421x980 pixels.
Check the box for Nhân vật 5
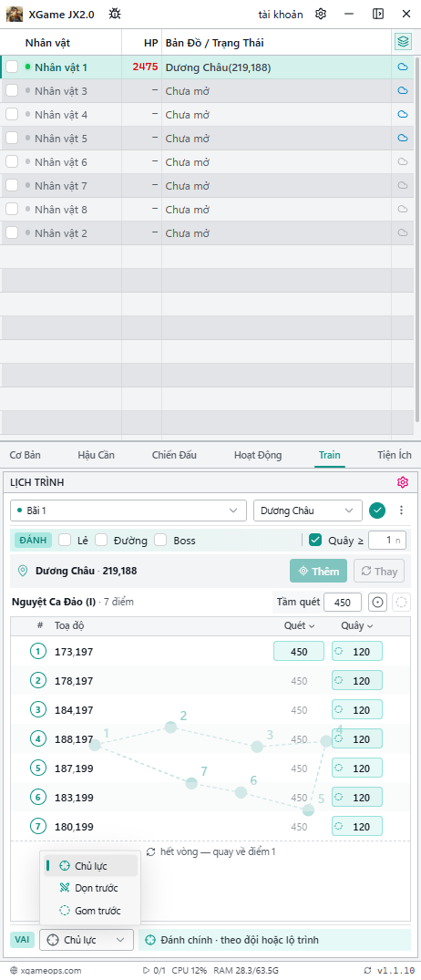pos(12,139)
